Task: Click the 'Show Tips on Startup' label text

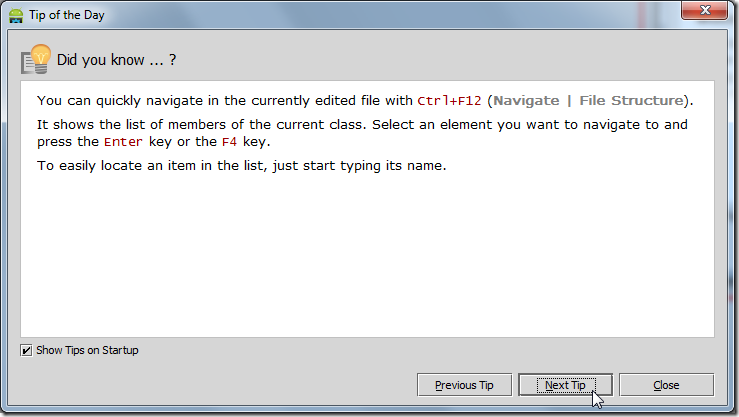Action: (x=87, y=350)
